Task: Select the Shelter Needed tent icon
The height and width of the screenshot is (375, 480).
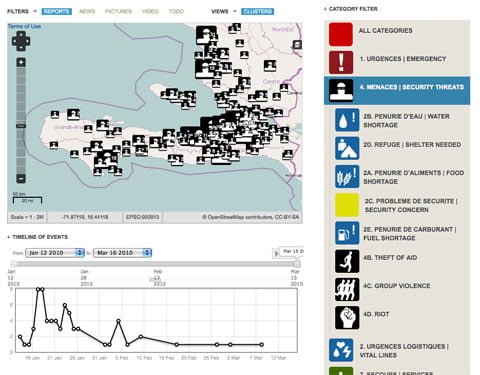Action: pos(347,148)
